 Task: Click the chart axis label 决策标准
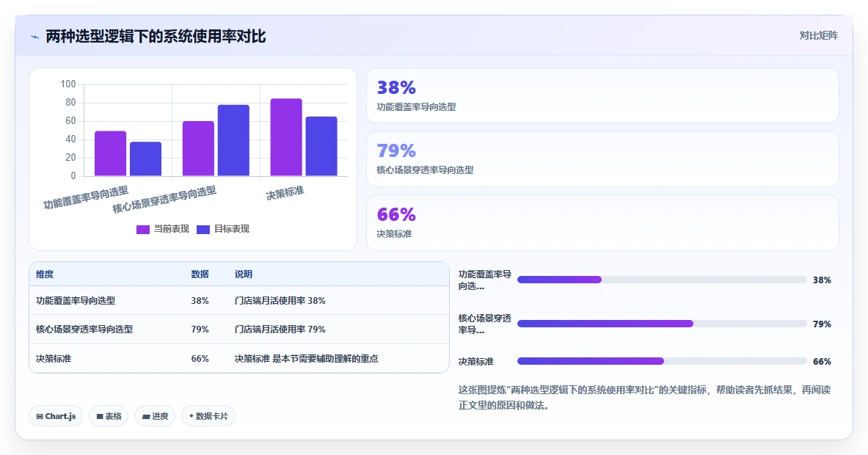coord(285,193)
